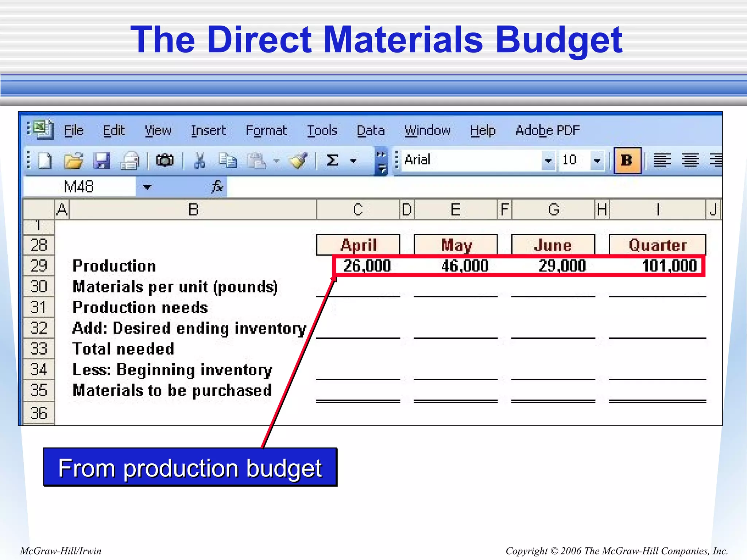Expand the AutoSum dropdown arrow
Viewport: 747px width, 560px height.
353,161
